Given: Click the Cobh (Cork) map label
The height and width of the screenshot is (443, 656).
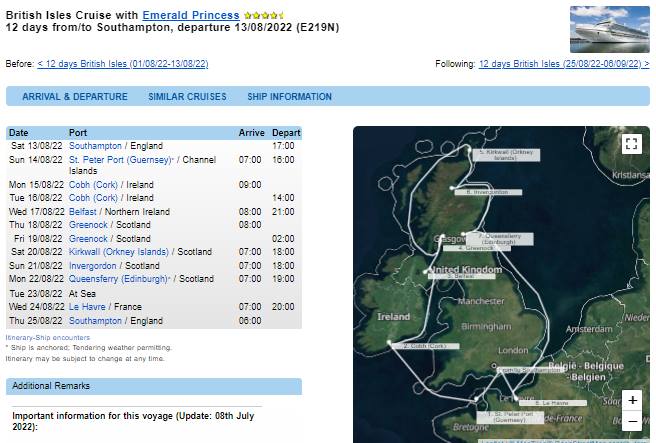Looking at the screenshot, I should [426, 346].
